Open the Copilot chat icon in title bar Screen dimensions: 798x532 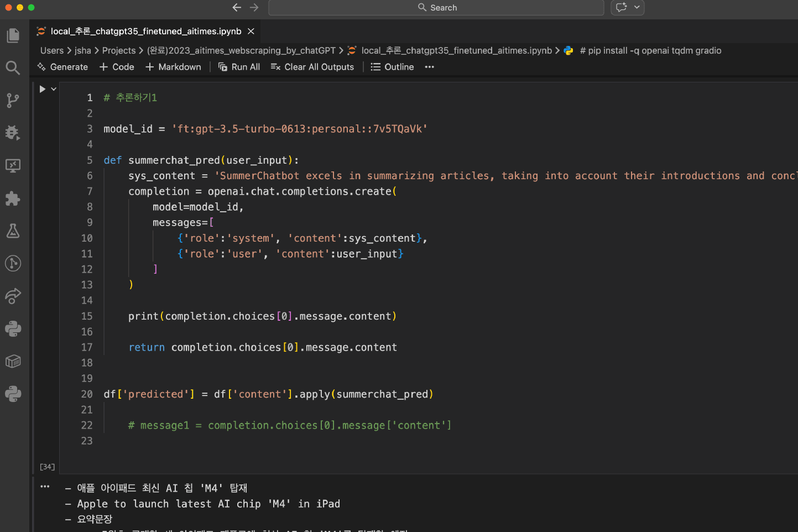tap(622, 7)
